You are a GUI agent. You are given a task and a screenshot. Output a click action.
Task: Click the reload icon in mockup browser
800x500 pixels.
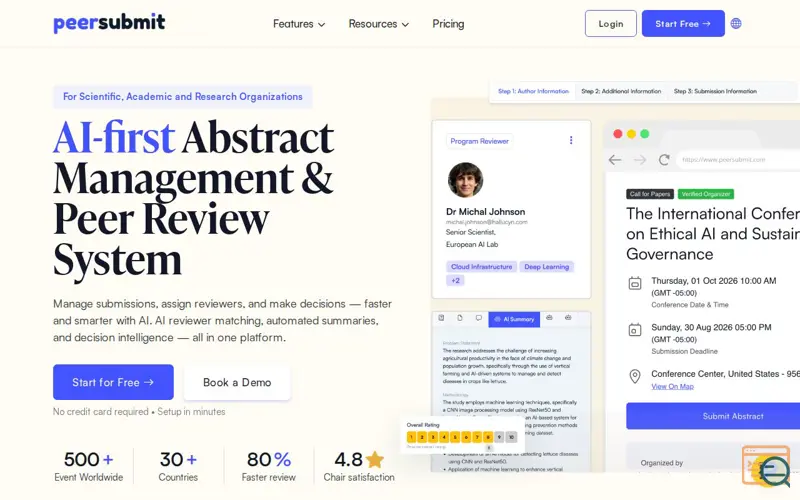[x=664, y=160]
